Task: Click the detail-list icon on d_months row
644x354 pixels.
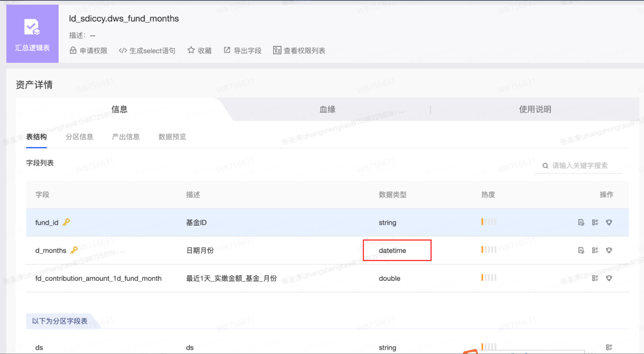Action: [595, 250]
